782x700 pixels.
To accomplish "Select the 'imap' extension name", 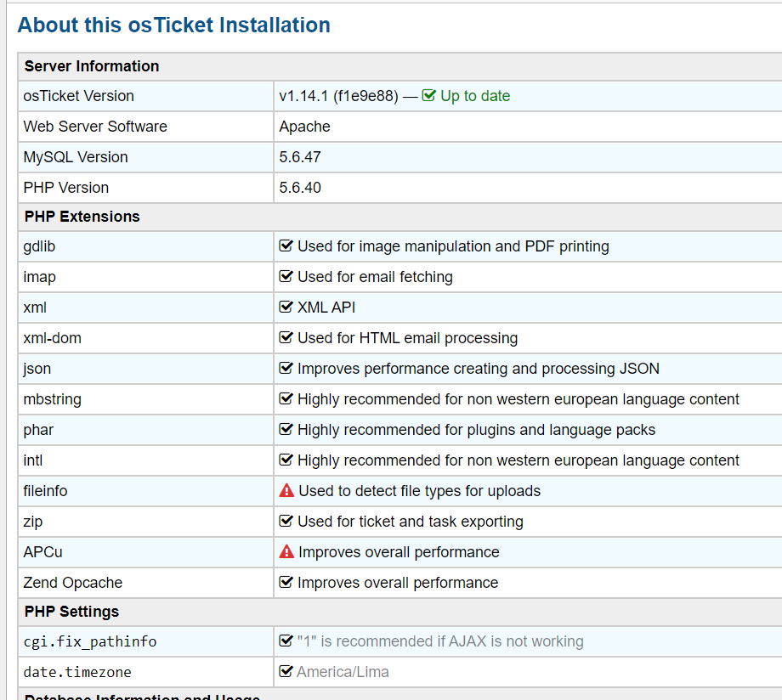I will pyautogui.click(x=39, y=277).
